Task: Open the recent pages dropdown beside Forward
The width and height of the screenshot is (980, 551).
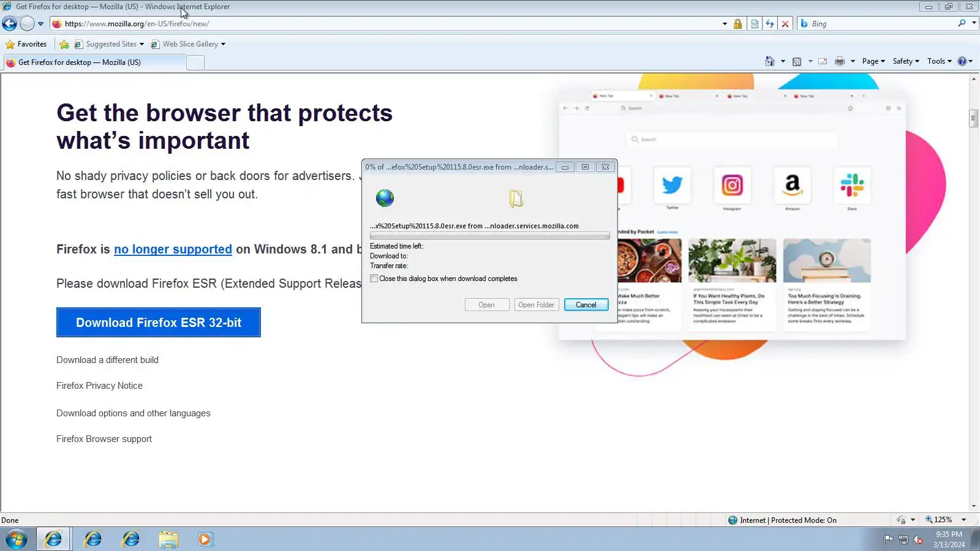Action: (40, 24)
